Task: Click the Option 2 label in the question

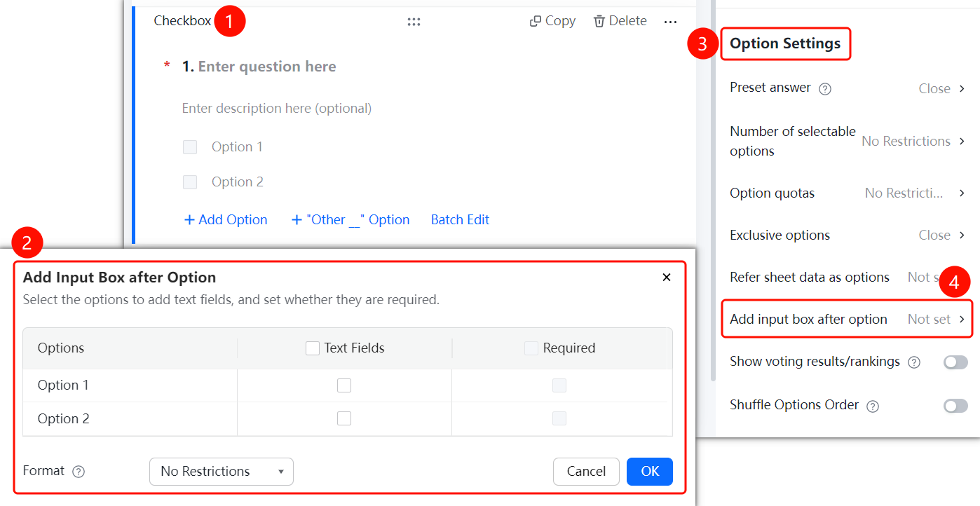Action: click(x=238, y=182)
